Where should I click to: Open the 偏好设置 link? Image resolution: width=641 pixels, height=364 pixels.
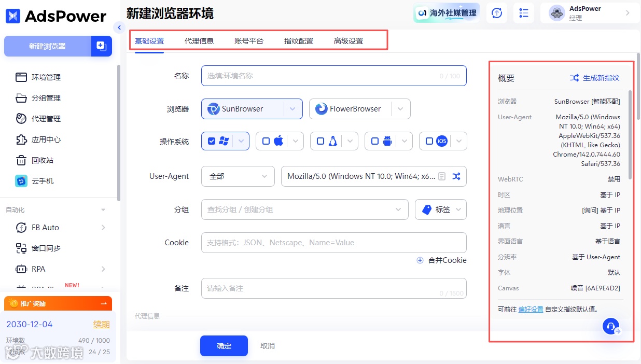(531, 309)
